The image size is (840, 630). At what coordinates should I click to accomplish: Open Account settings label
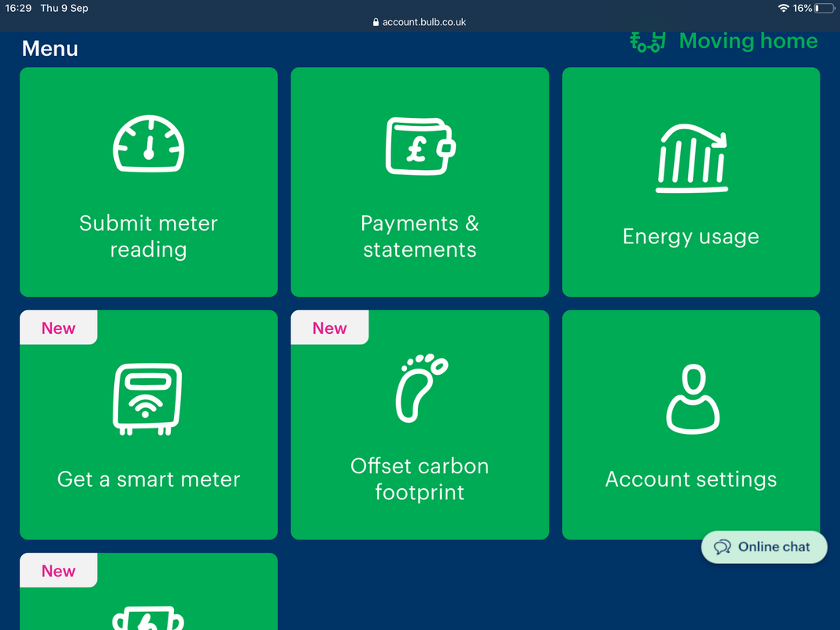coord(691,480)
